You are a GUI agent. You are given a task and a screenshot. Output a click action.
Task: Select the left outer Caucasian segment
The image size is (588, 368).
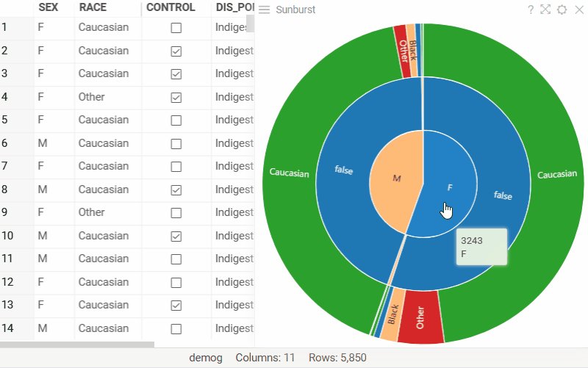289,173
